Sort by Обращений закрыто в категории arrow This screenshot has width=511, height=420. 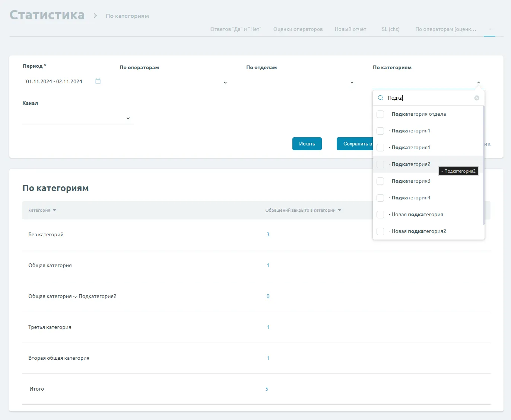340,210
